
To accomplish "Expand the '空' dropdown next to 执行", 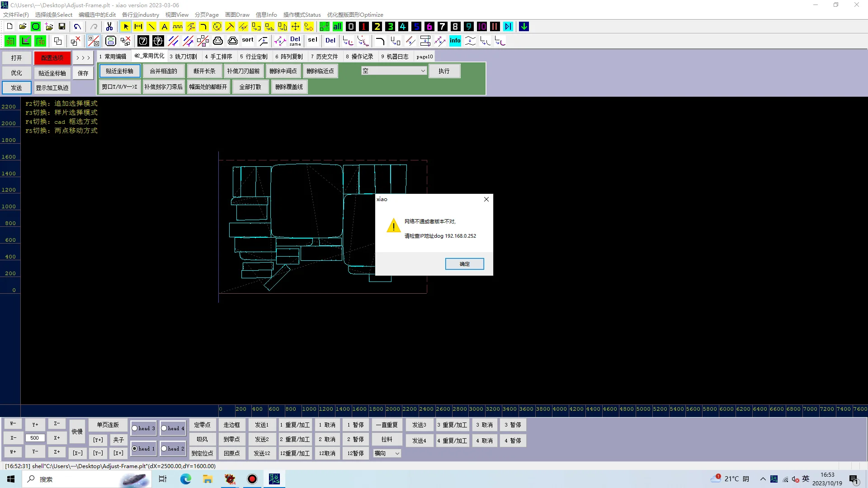I will (x=423, y=71).
